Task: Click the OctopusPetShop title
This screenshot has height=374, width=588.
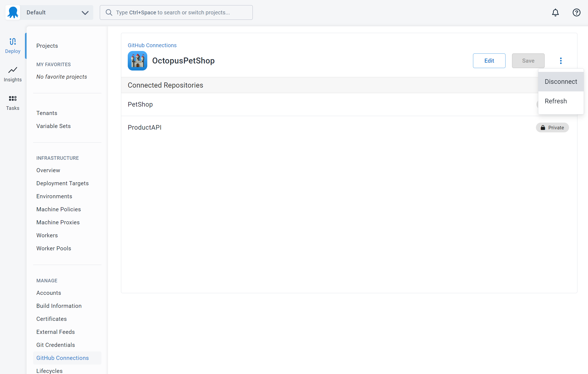Action: click(183, 61)
